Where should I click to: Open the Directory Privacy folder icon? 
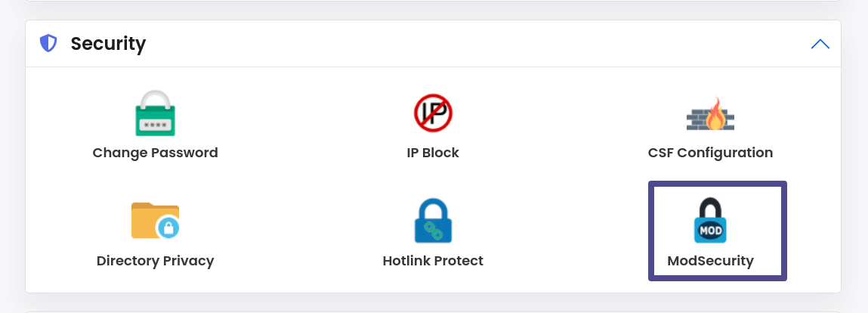(x=156, y=221)
